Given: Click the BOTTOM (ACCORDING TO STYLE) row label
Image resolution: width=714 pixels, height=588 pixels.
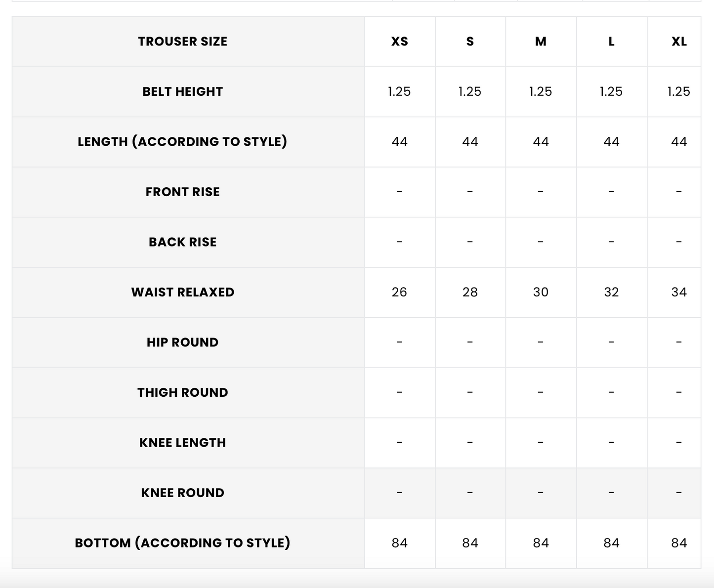Looking at the screenshot, I should coord(182,543).
